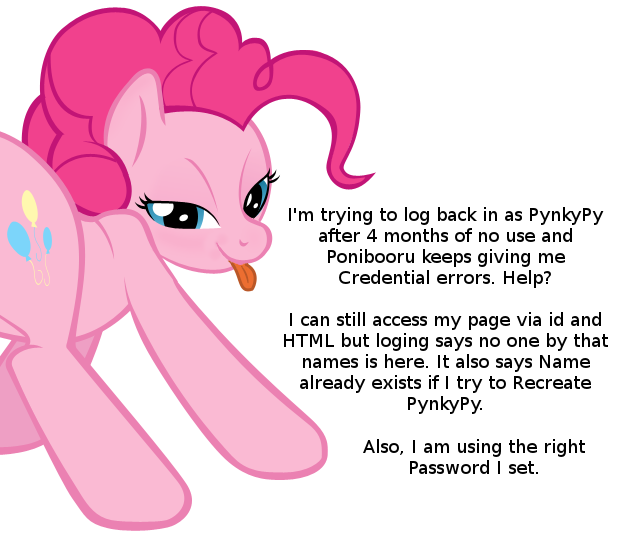
Task: Click the pony's right eye near snout
Action: (x=257, y=194)
